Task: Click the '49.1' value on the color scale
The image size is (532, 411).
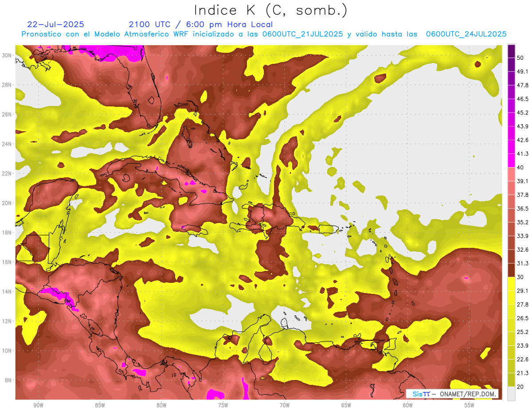Action: (523, 71)
